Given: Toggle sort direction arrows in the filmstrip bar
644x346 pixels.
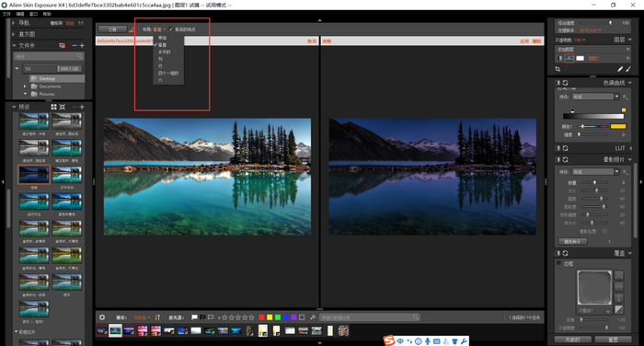Looking at the screenshot, I should pyautogui.click(x=157, y=317).
